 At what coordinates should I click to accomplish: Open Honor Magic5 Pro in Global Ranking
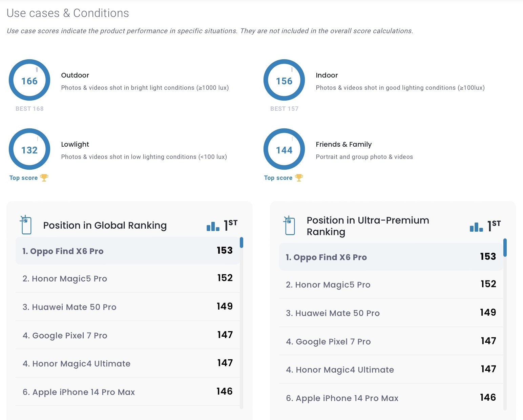(128, 278)
